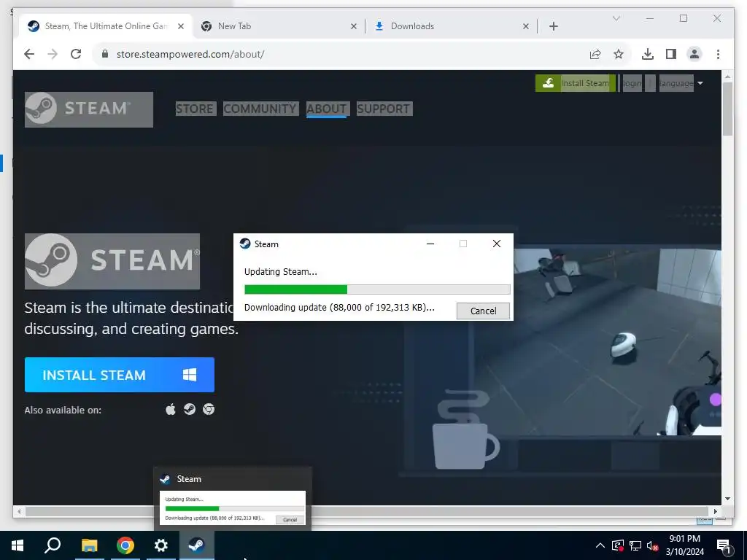Expand the language dropdown
The height and width of the screenshot is (560, 747).
[x=680, y=83]
